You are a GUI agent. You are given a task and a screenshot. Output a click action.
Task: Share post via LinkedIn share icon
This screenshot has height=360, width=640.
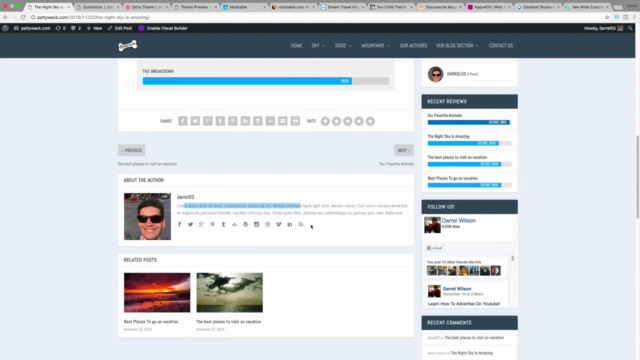(245, 121)
